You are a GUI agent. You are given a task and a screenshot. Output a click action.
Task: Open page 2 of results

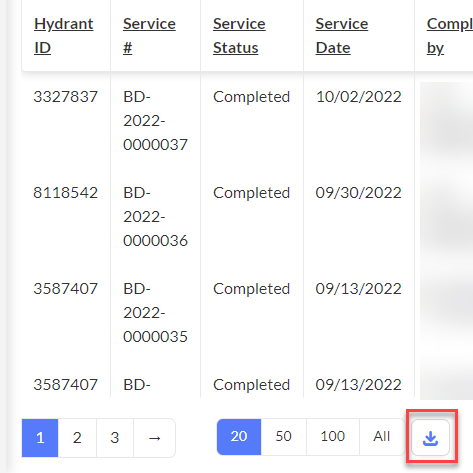pyautogui.click(x=77, y=438)
